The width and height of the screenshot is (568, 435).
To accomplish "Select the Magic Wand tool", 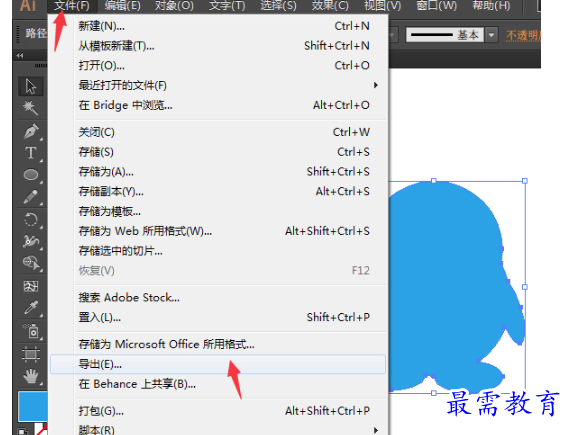I will tap(31, 108).
